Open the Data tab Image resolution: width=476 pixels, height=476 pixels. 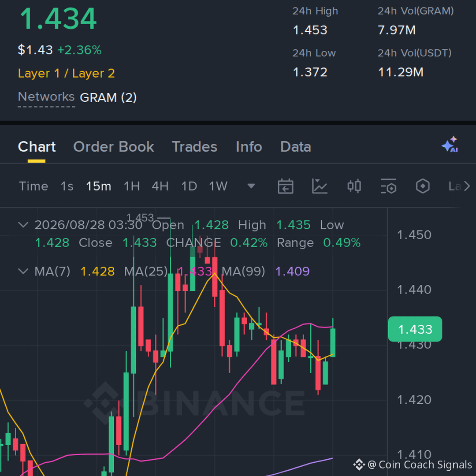pos(296,147)
